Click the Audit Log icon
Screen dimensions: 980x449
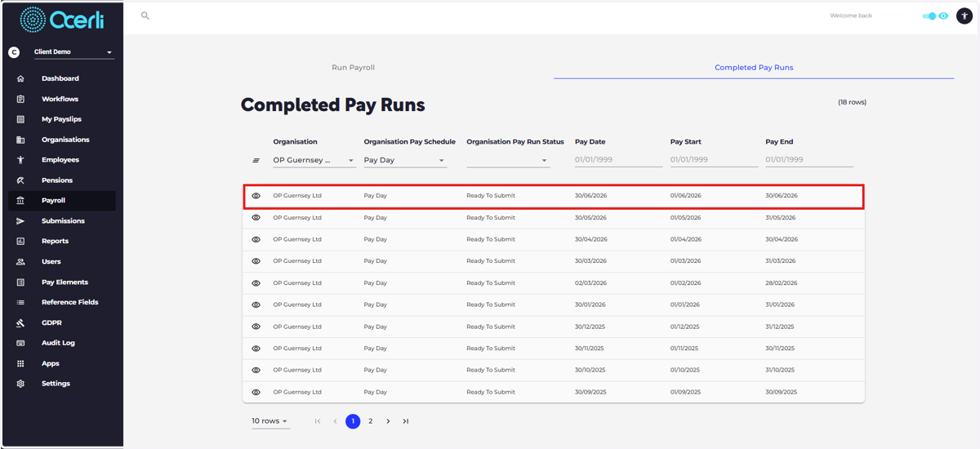pos(20,343)
